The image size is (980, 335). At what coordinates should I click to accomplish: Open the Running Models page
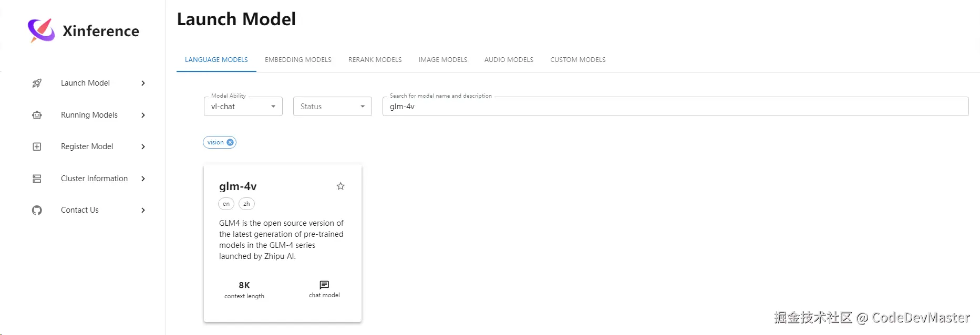(89, 115)
